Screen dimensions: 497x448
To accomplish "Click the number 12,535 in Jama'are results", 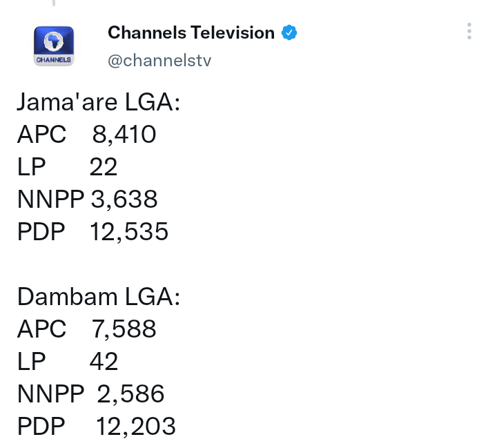I will [129, 231].
